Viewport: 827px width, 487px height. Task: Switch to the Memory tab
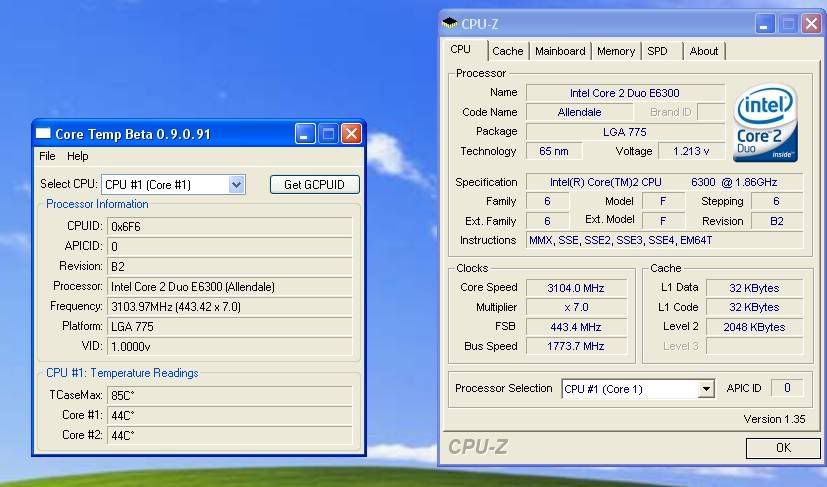click(616, 51)
